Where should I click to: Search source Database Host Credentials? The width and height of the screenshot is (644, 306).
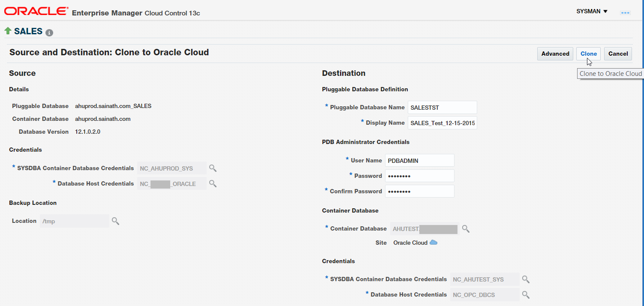[x=213, y=183]
